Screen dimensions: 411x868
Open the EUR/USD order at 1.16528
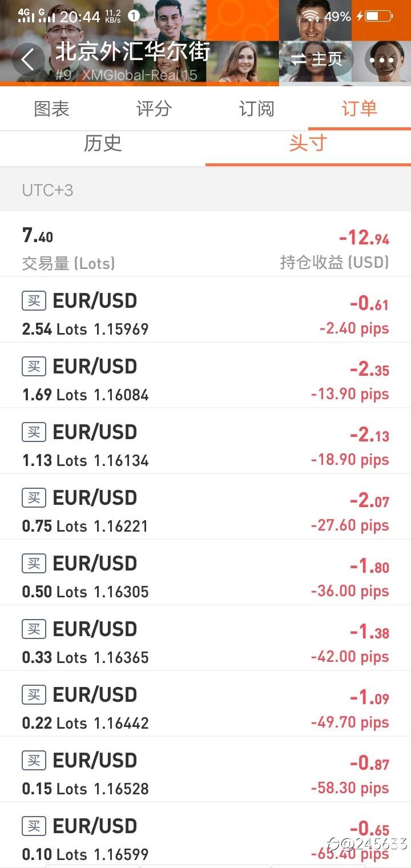pyautogui.click(x=205, y=769)
